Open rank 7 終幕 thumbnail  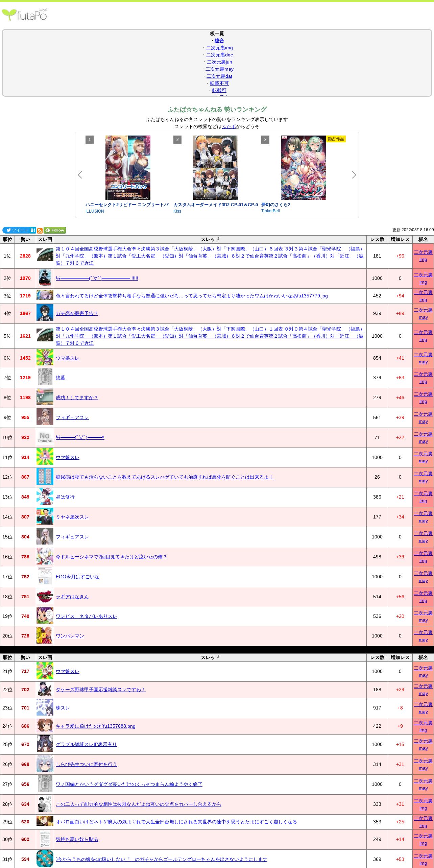[x=45, y=377]
